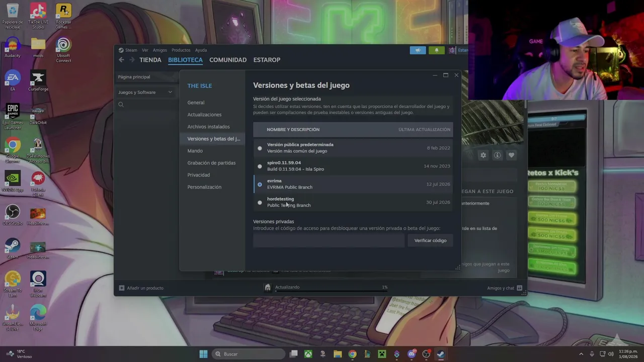
Task: Click the library search magnifier icon
Action: pos(121,105)
